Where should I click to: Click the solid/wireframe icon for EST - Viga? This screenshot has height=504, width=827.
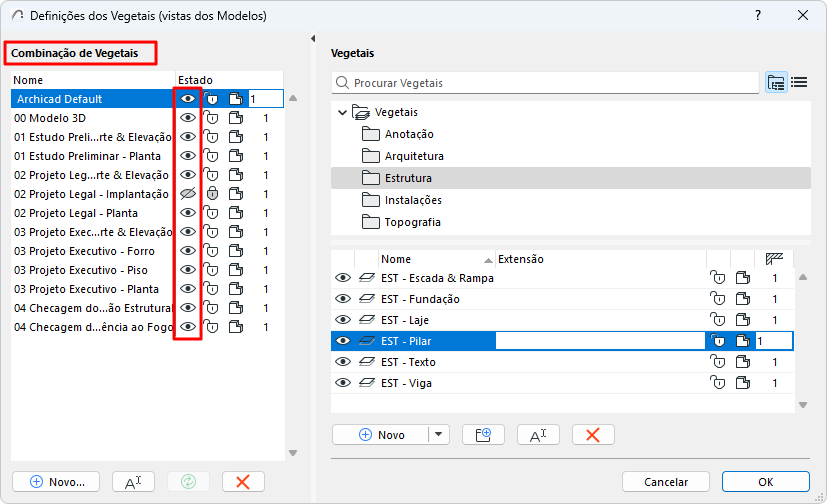tap(741, 383)
